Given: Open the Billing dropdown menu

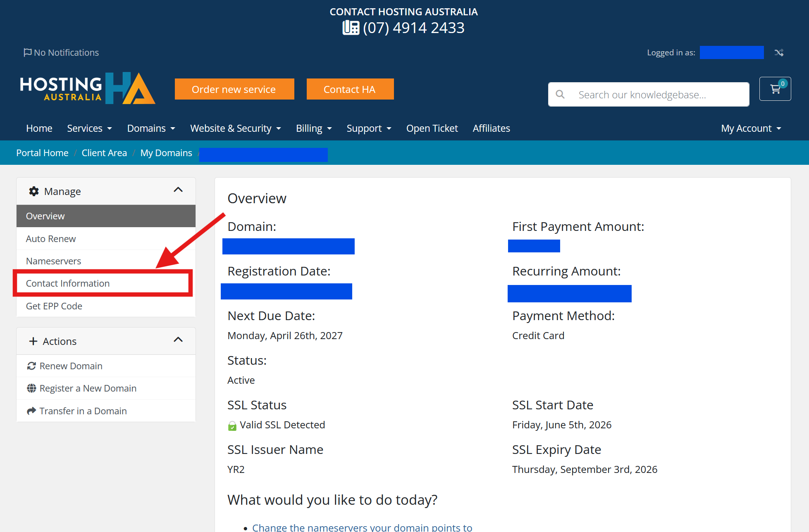Looking at the screenshot, I should point(314,128).
